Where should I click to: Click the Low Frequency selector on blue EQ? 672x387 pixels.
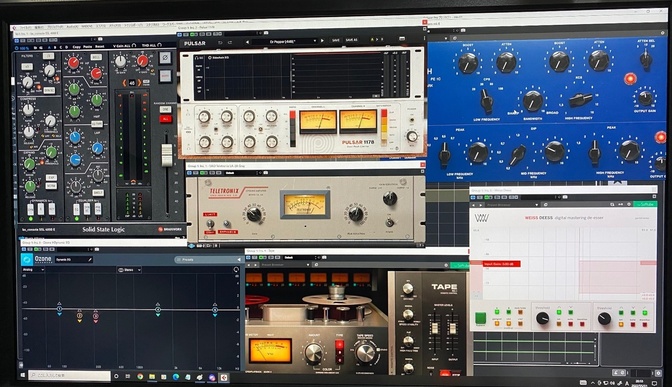click(486, 100)
